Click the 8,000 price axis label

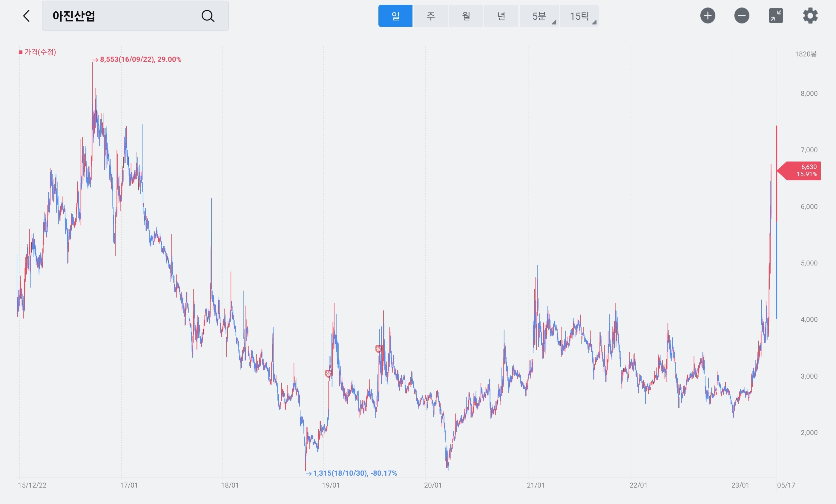[x=809, y=93]
